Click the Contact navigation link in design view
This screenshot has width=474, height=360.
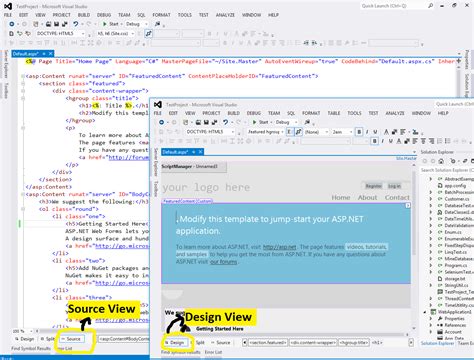pos(397,197)
